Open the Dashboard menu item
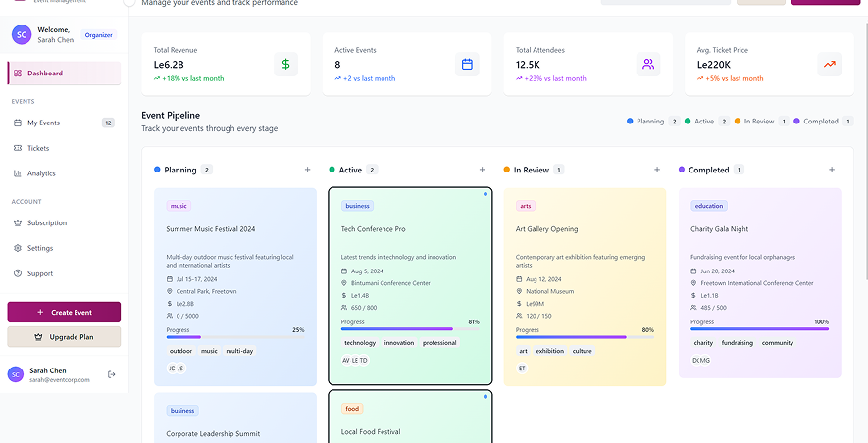868x443 pixels. pyautogui.click(x=64, y=74)
